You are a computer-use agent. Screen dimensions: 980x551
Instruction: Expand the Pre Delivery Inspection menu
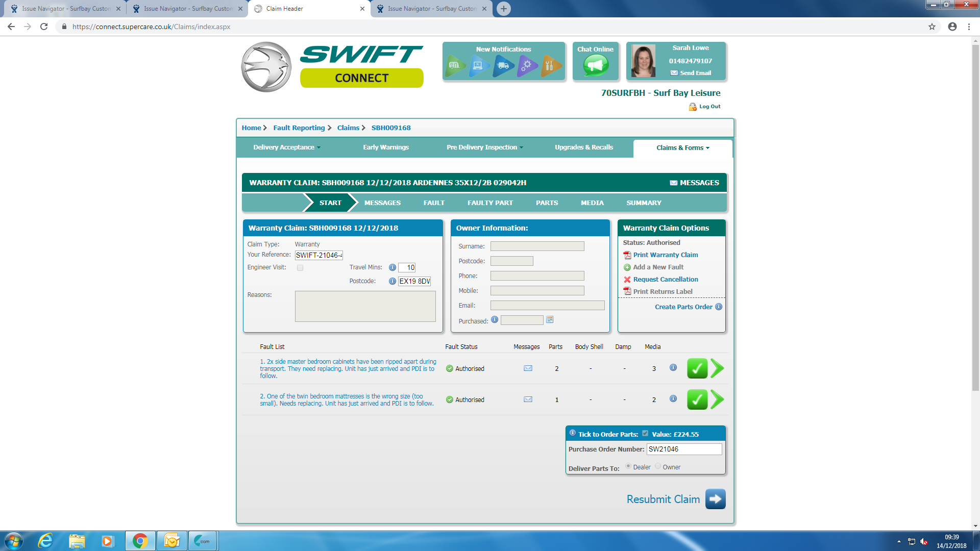(484, 147)
